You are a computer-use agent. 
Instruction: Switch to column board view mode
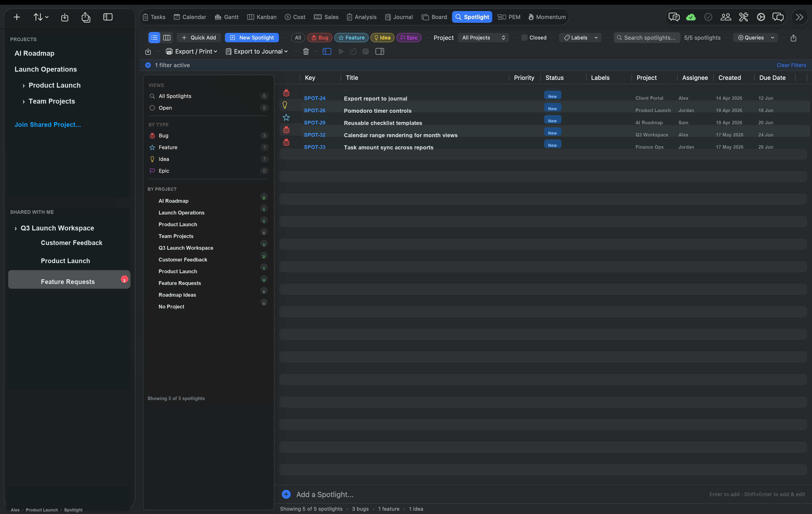[167, 38]
